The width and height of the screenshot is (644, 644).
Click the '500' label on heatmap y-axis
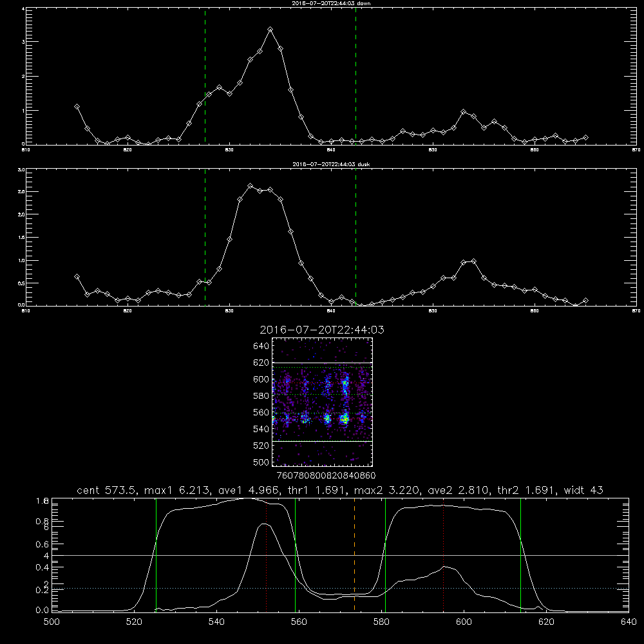point(261,462)
